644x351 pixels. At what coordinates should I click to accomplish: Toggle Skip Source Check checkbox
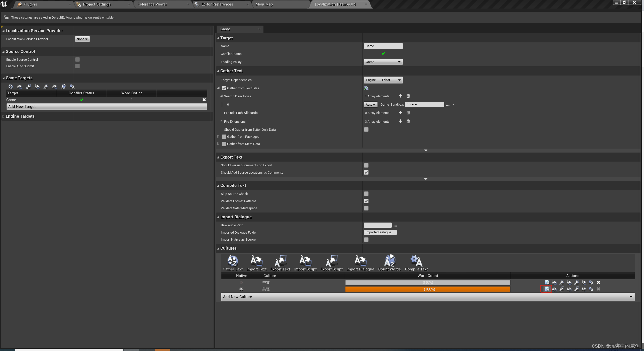(x=366, y=194)
